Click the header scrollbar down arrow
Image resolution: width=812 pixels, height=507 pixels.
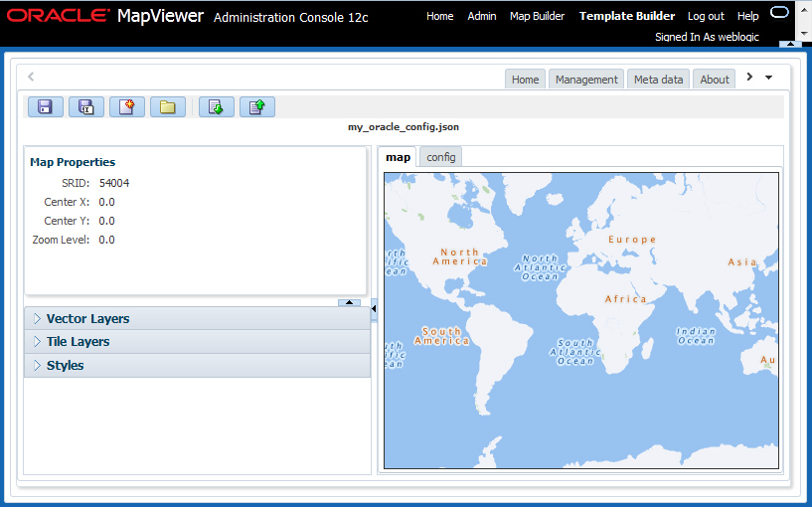[804, 33]
